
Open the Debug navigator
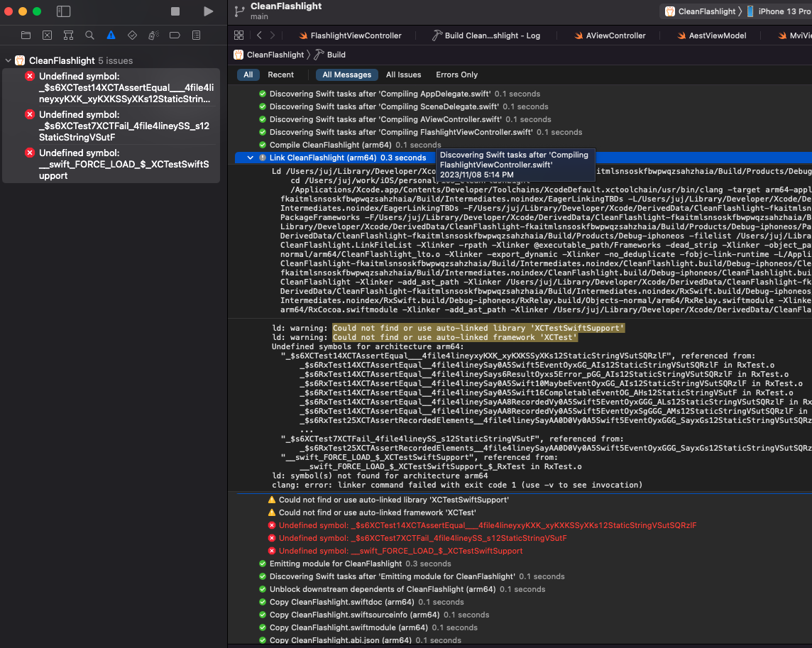[x=153, y=35]
